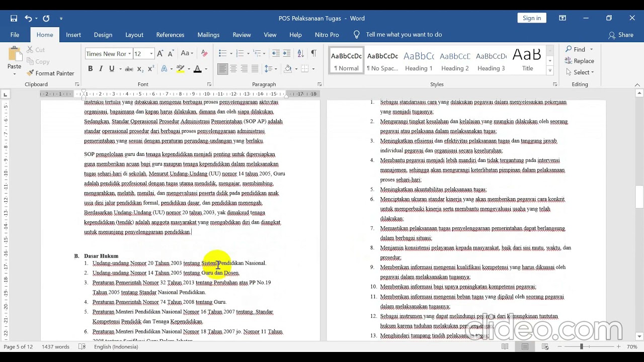Click the Sign in button
644x362 pixels.
532,18
